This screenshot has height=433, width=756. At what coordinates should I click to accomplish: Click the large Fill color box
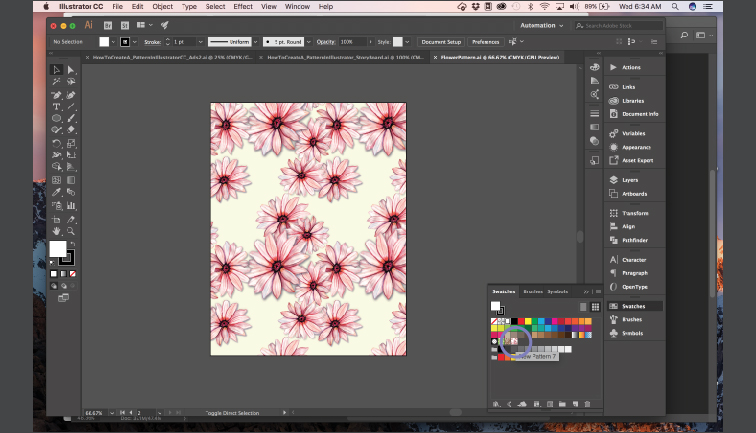[58, 249]
